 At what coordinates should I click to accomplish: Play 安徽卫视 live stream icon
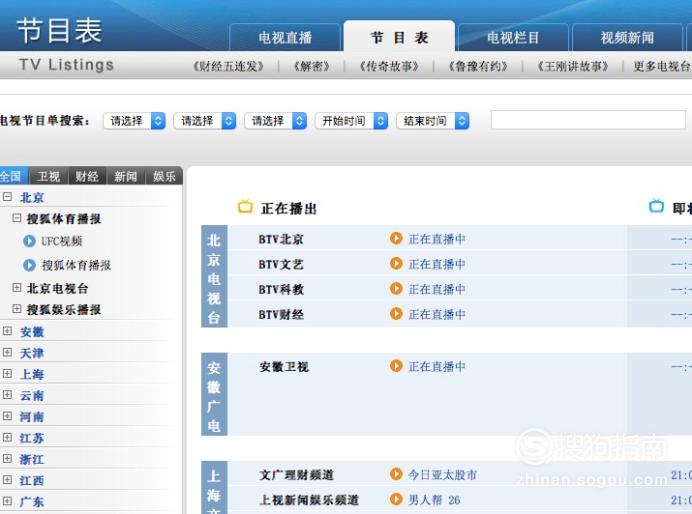(396, 366)
